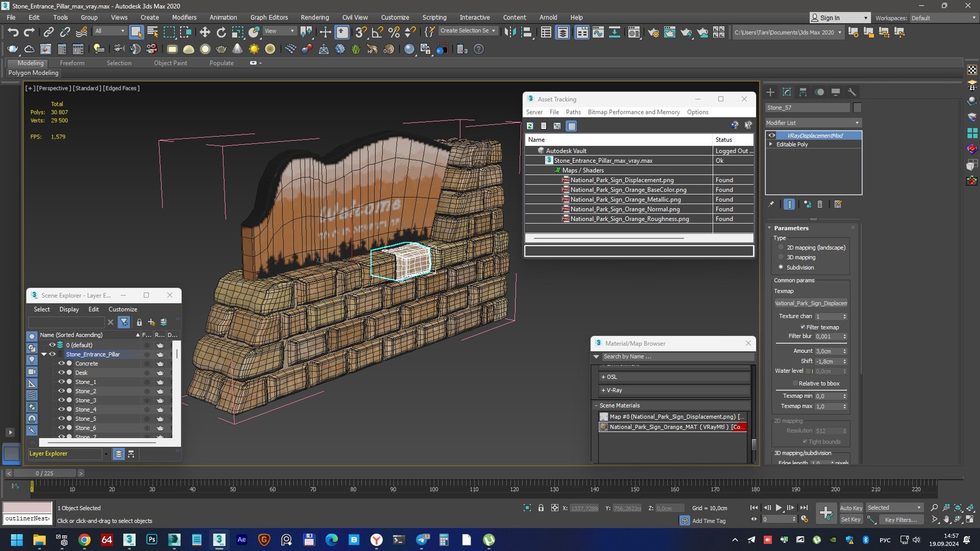Select the Move tool in main toolbar
Image resolution: width=980 pixels, height=551 pixels.
point(205,33)
